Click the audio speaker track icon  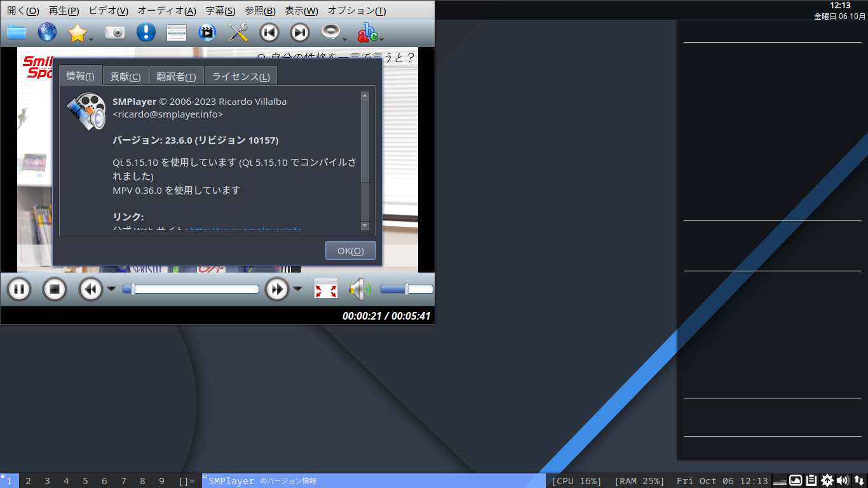pos(331,32)
